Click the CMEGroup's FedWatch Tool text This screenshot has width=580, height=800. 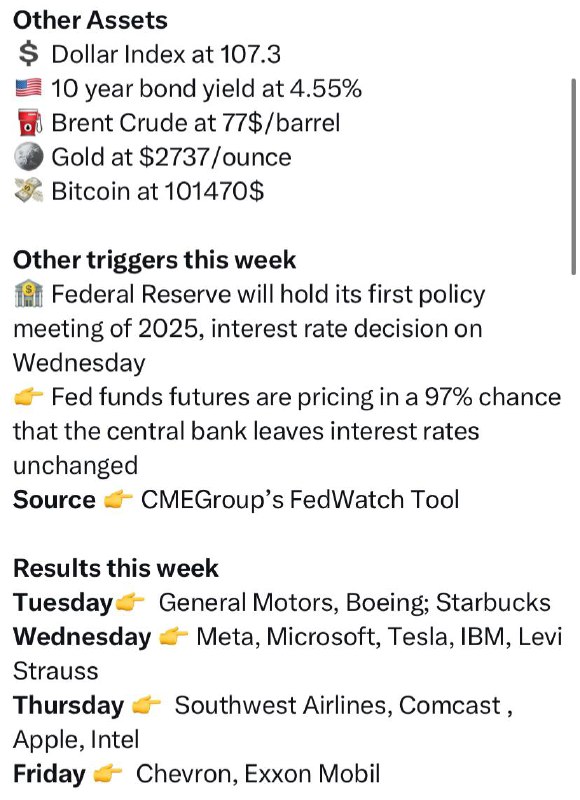[300, 499]
